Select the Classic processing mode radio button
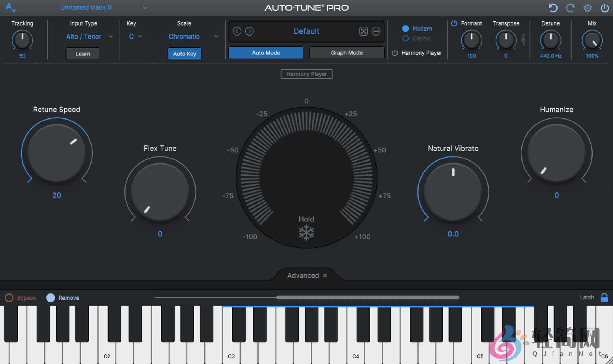Screen dimensions: 613x364 point(405,38)
